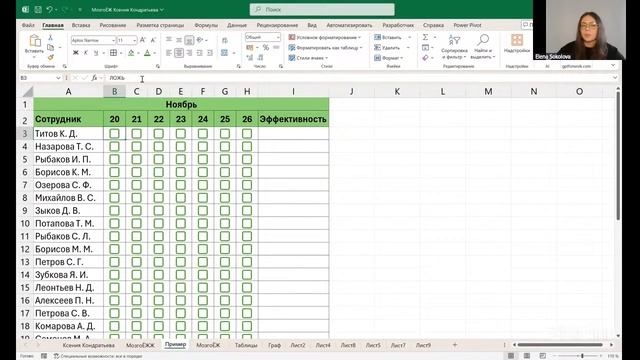Open the Add-ins (Надстройки) icon

517,40
